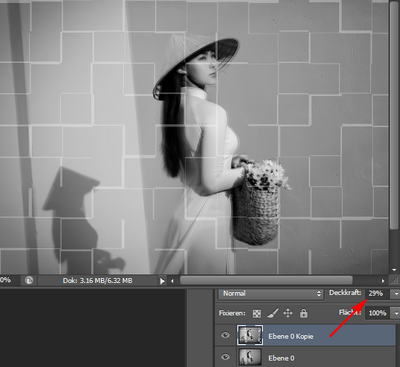Open status bar info arrow menu
The height and width of the screenshot is (367, 400).
click(162, 281)
